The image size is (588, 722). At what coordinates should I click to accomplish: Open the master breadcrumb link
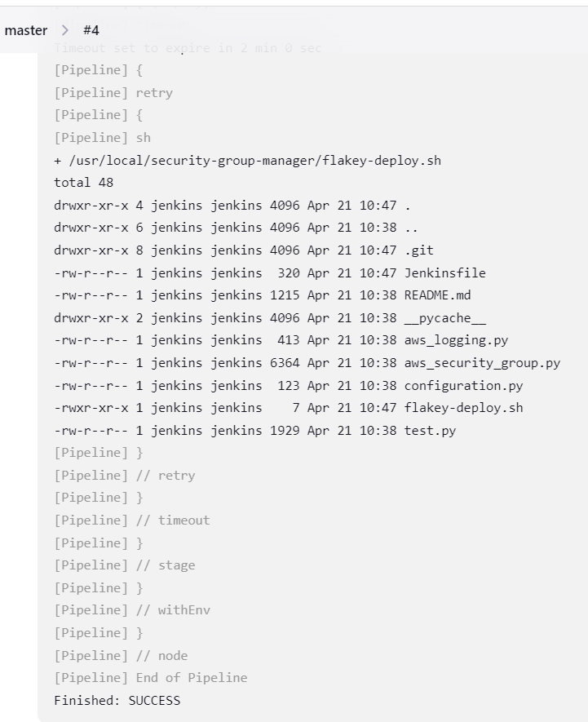coord(26,30)
